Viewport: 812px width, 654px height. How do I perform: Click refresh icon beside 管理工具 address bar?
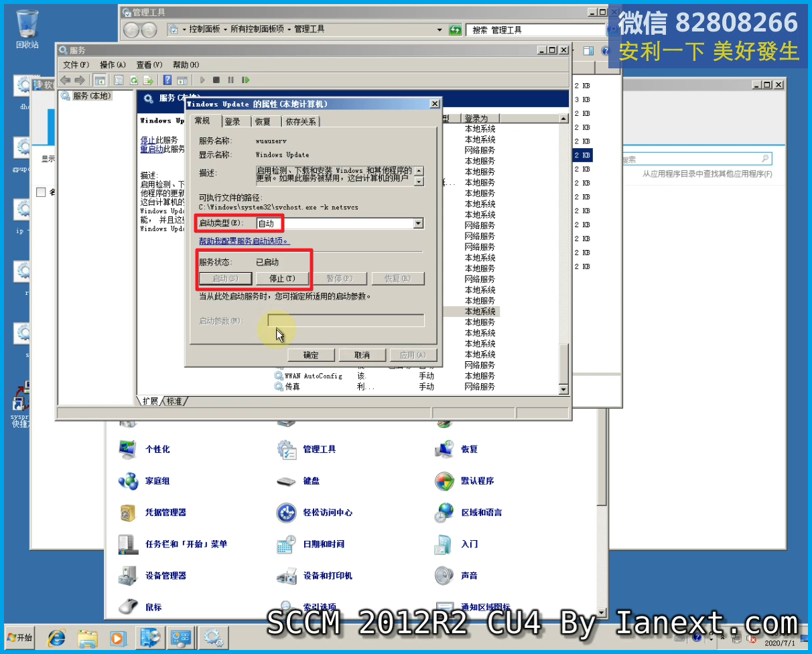456,30
